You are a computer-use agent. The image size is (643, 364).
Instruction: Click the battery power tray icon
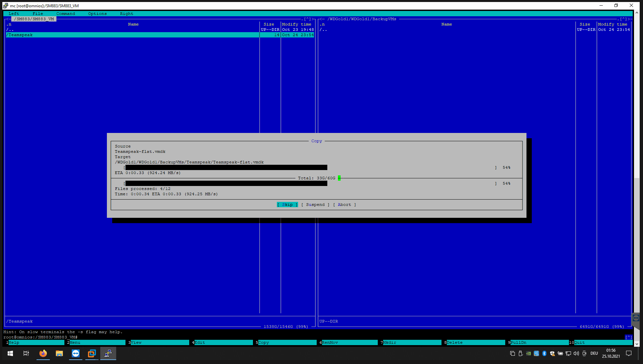[560, 353]
